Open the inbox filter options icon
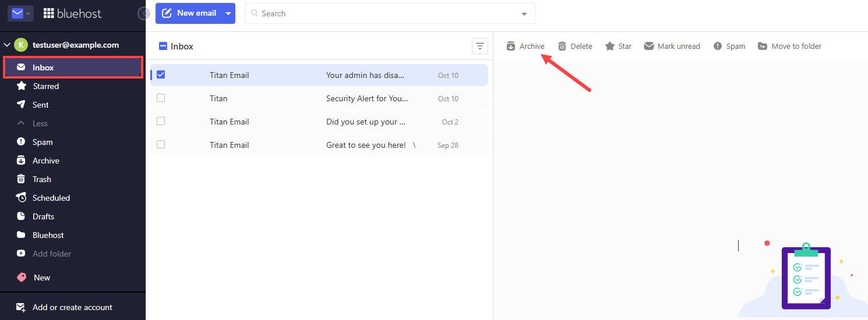The width and height of the screenshot is (868, 320). pos(479,46)
